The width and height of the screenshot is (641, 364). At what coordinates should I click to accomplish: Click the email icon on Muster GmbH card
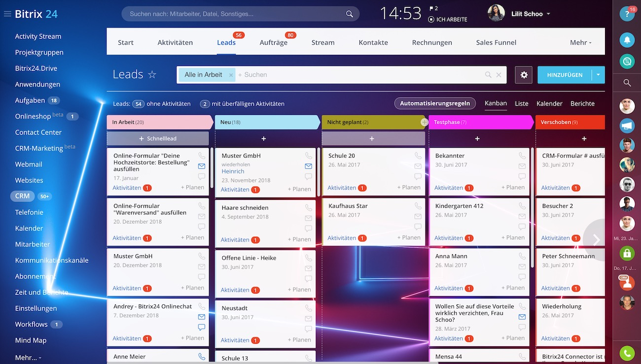coord(309,166)
